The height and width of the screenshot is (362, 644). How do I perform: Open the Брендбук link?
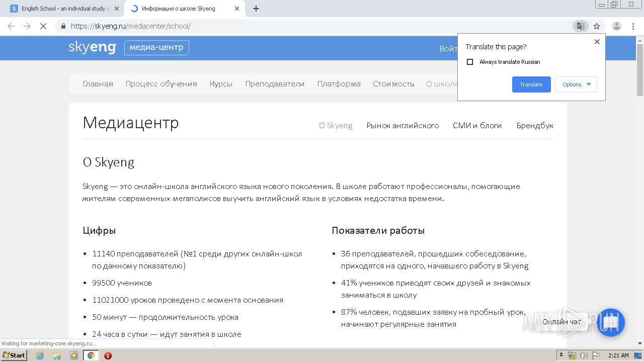click(x=535, y=126)
